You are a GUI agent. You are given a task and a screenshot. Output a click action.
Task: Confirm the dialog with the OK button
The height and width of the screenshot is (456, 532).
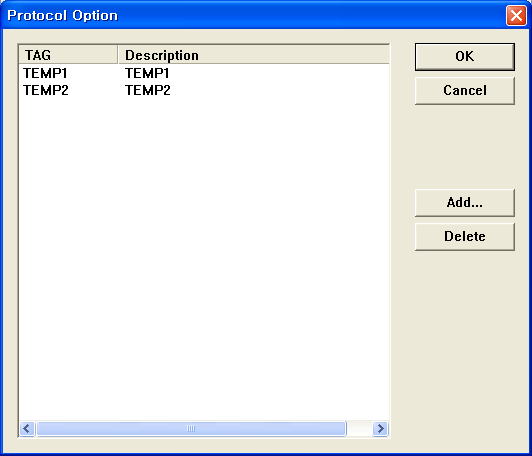click(x=464, y=57)
